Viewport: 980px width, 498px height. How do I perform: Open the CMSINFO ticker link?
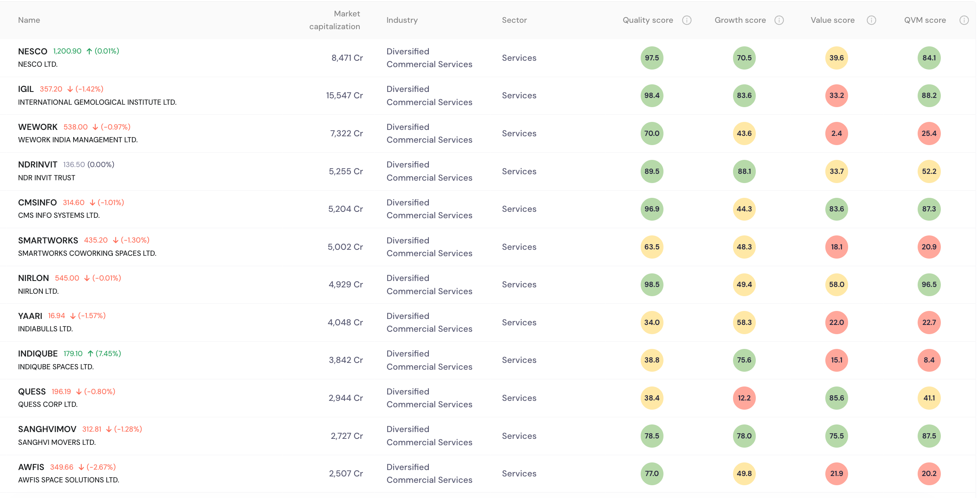37,203
